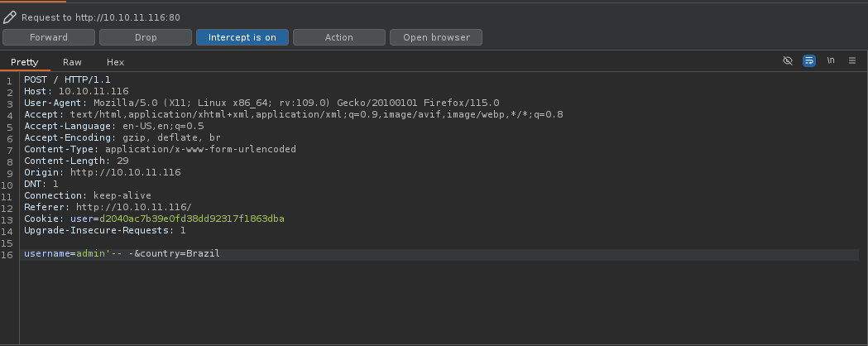Open the editor hamburger options menu

(x=851, y=61)
